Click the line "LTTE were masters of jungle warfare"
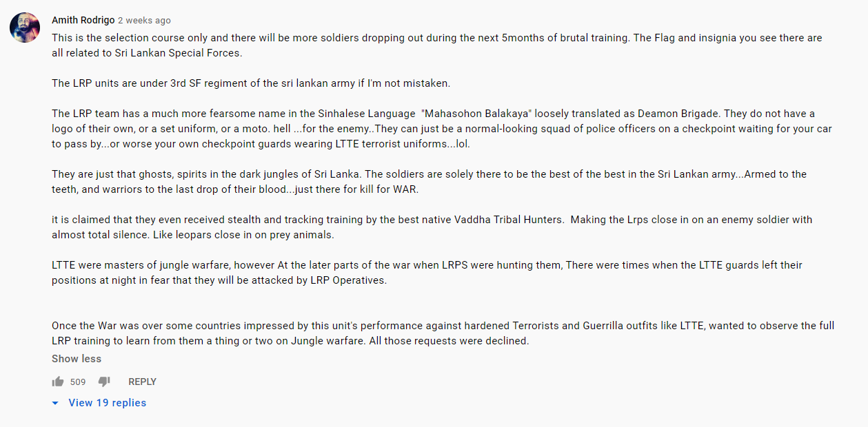 click(427, 265)
